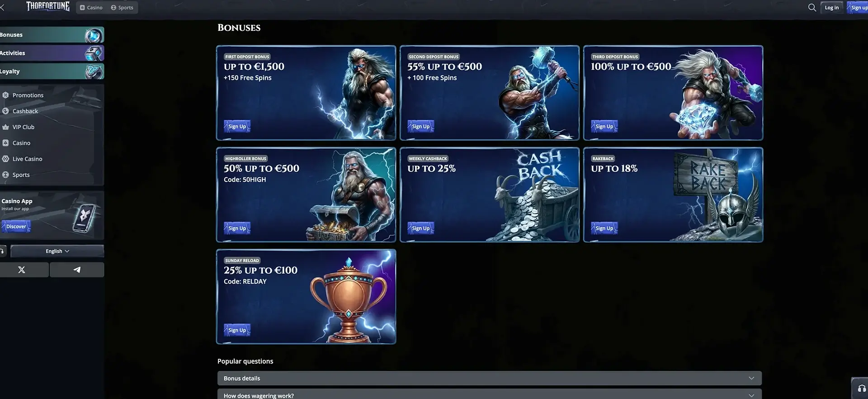Click the back arrow beside the logo

click(2, 7)
